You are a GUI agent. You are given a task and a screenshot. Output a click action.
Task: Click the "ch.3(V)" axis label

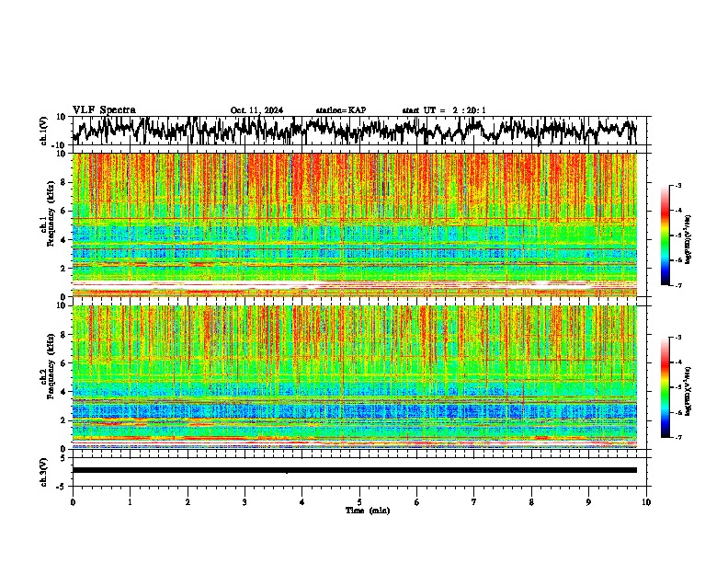pyautogui.click(x=44, y=472)
